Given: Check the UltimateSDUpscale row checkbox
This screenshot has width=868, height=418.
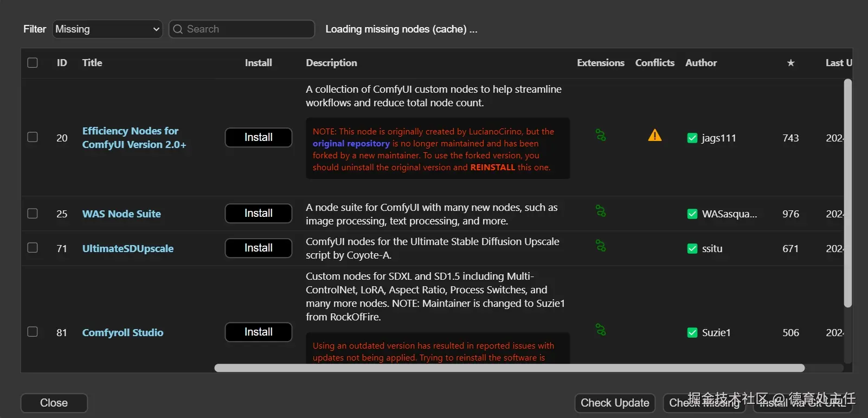Looking at the screenshot, I should [33, 247].
